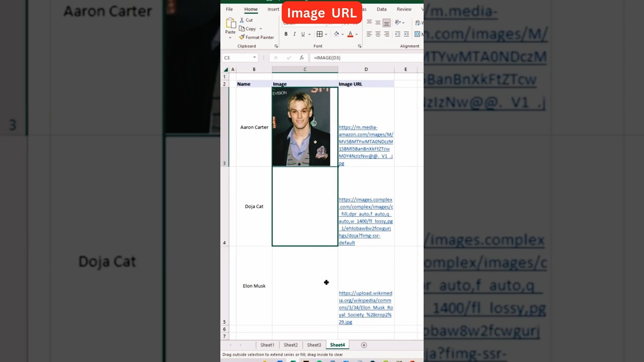
Task: Toggle Align Right
Action: (x=386, y=34)
